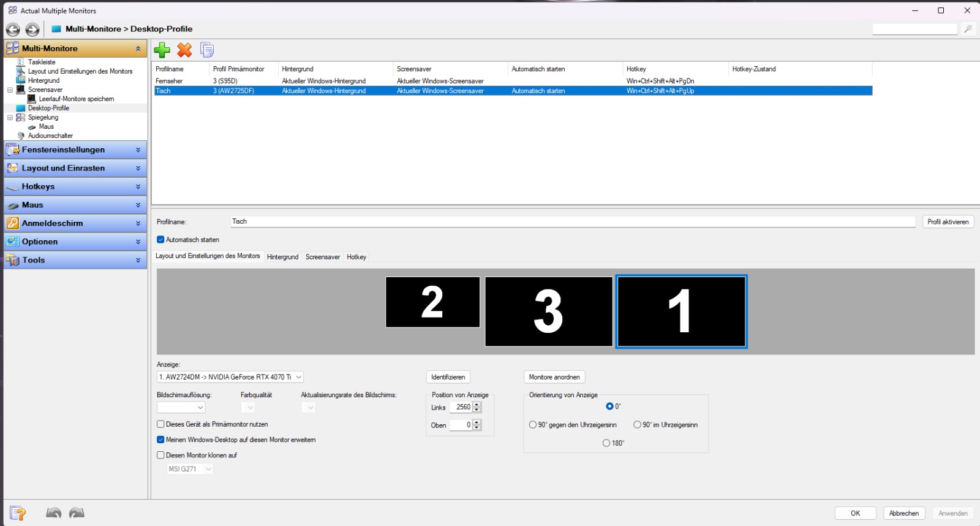This screenshot has height=526, width=980.
Task: Select 90° gegen den Uhrzeigersinn orientation
Action: [x=533, y=425]
